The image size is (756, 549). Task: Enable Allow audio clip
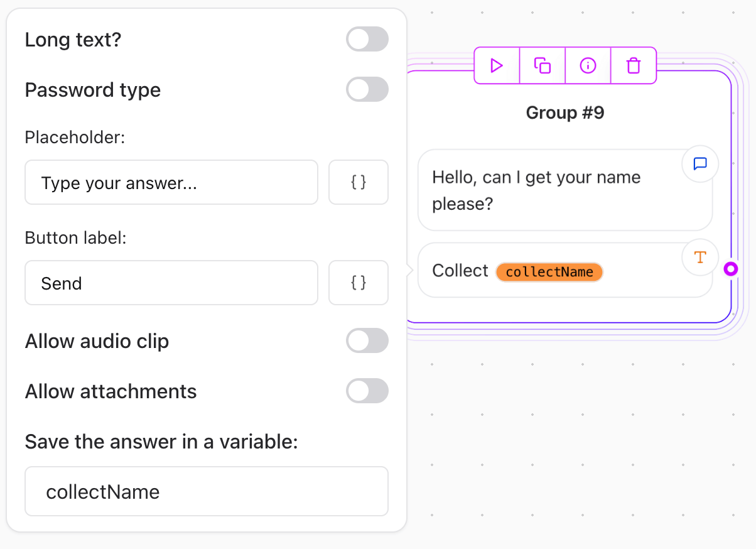point(367,340)
